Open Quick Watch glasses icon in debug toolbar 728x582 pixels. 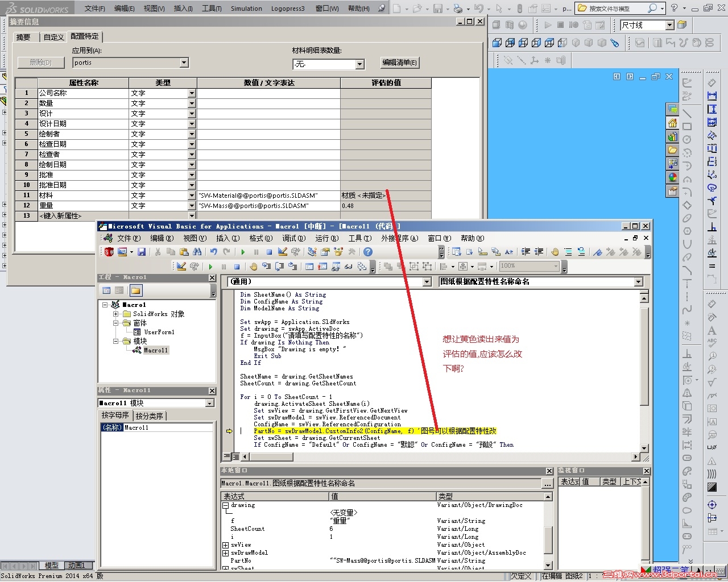[349, 266]
